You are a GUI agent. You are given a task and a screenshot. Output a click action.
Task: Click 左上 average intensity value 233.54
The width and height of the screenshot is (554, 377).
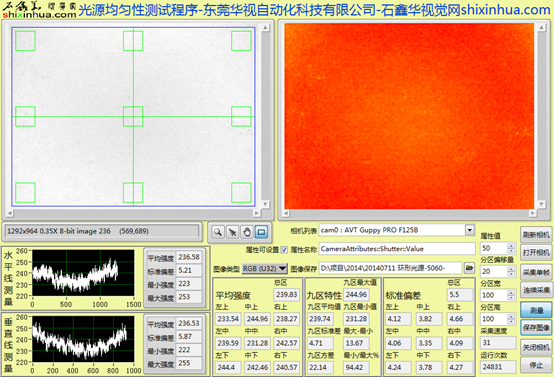point(228,319)
